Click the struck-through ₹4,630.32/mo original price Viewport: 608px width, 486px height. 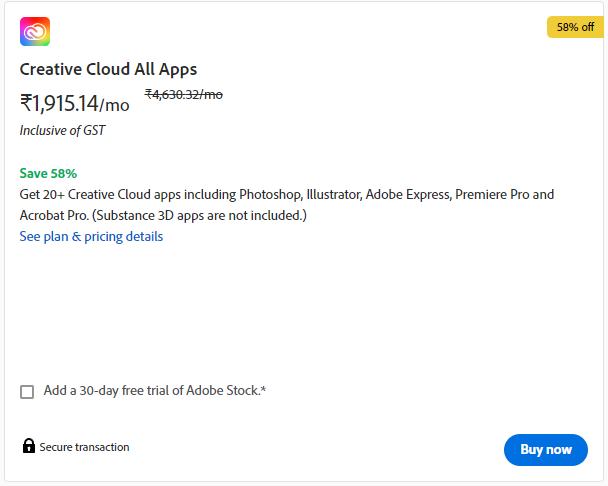point(184,94)
